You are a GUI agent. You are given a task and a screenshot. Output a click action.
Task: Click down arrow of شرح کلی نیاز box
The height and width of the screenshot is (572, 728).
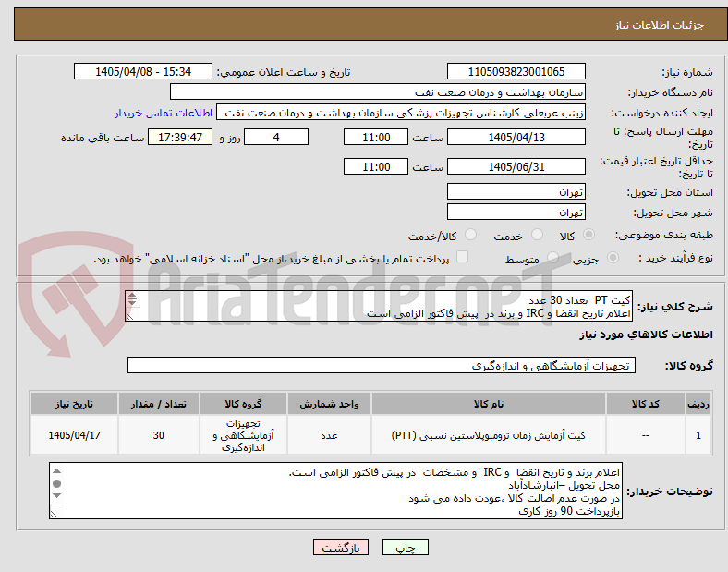point(132,303)
